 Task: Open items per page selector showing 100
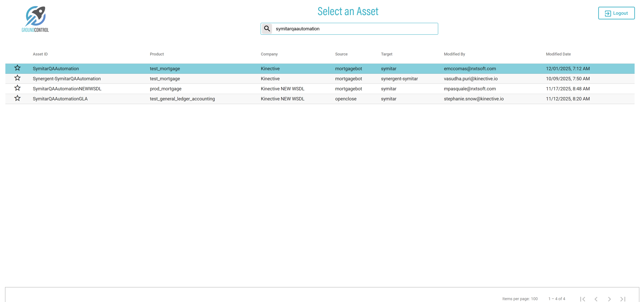pyautogui.click(x=534, y=299)
